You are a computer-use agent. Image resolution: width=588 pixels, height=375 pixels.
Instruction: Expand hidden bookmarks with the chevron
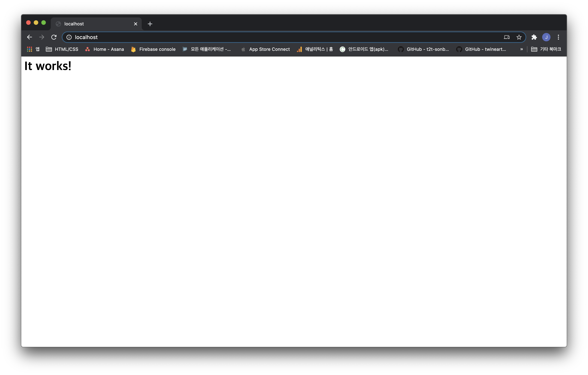click(x=522, y=49)
